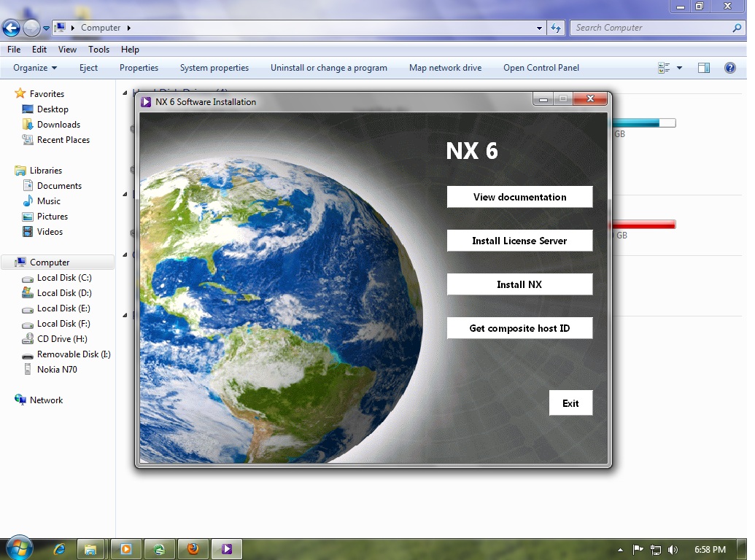Viewport: 755px width, 560px height.
Task: Click Get composite host ID button
Action: [519, 328]
